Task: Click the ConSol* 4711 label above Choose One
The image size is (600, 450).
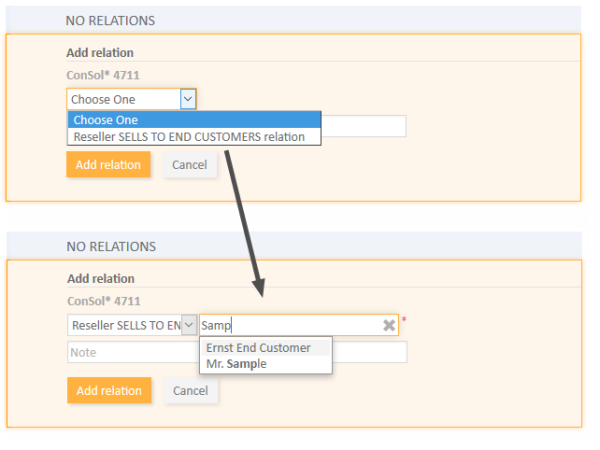Action: click(103, 75)
